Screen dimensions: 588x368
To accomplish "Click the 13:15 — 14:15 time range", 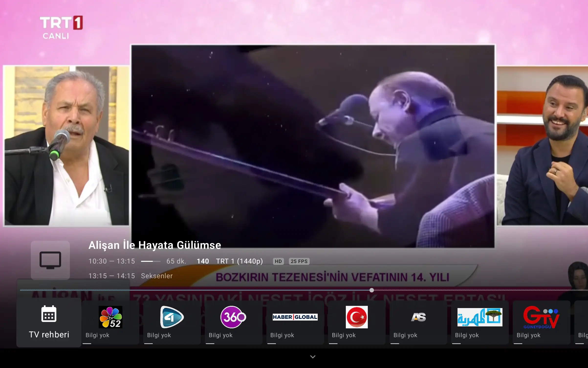I will 112,276.
